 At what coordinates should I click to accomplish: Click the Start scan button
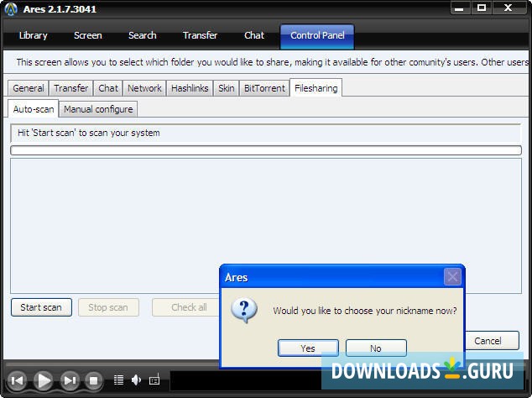[x=41, y=307]
